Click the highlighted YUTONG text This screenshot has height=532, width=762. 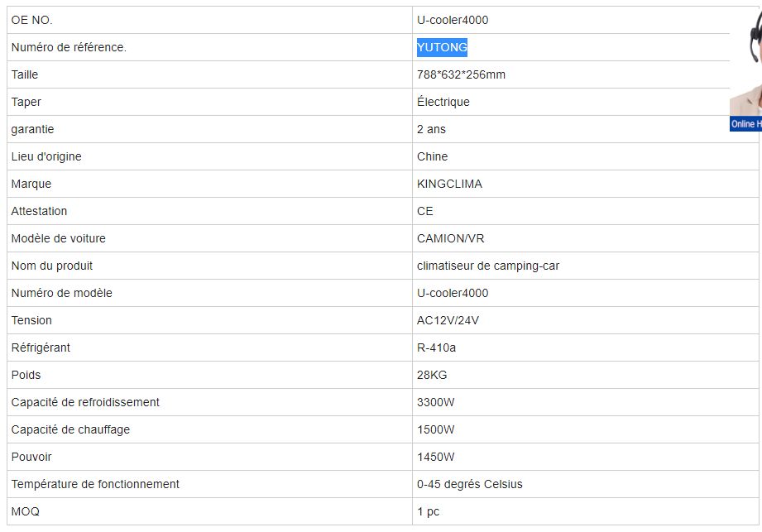[442, 47]
